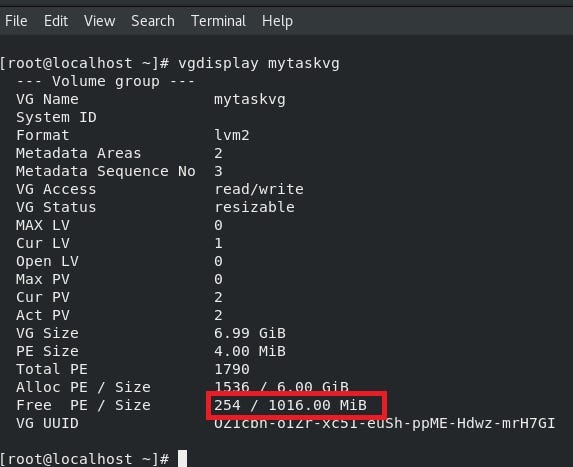
Task: Click the VG UUID value ending 'mrH7GI'
Action: 384,423
